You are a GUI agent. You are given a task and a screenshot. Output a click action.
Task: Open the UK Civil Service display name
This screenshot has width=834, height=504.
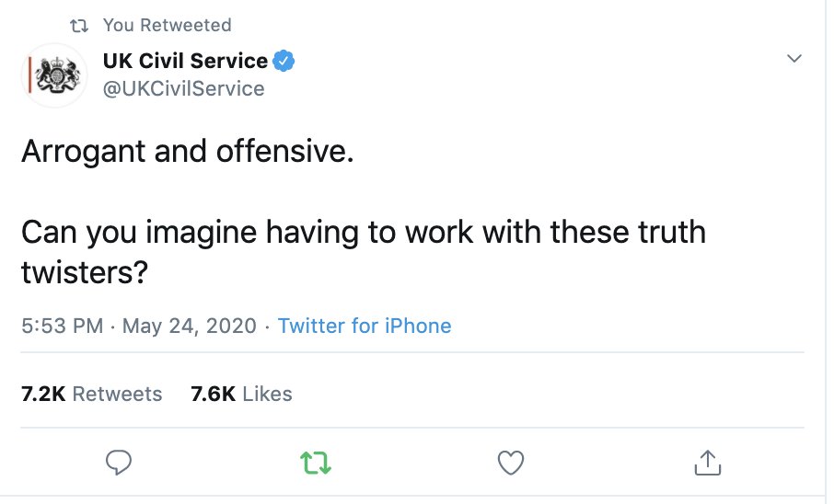[185, 61]
